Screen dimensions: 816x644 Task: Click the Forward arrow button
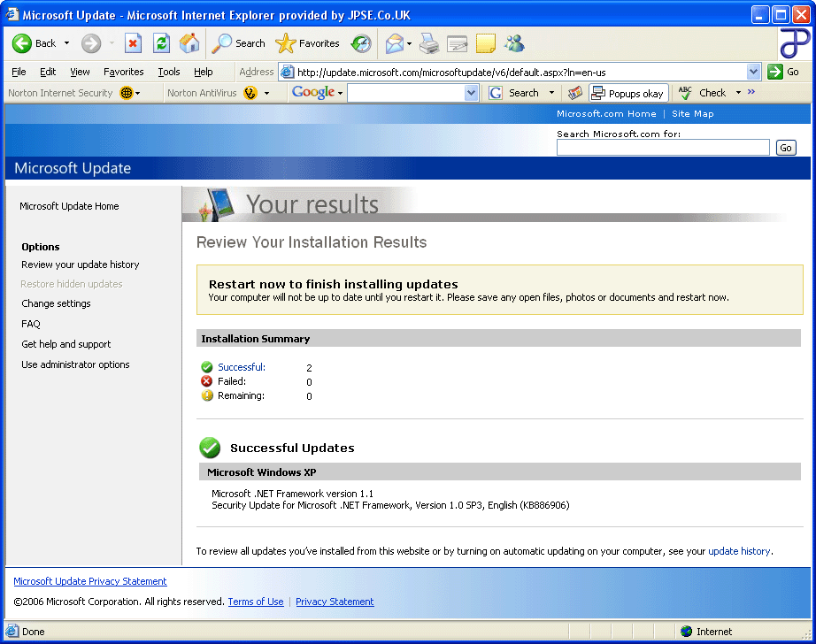(x=91, y=43)
